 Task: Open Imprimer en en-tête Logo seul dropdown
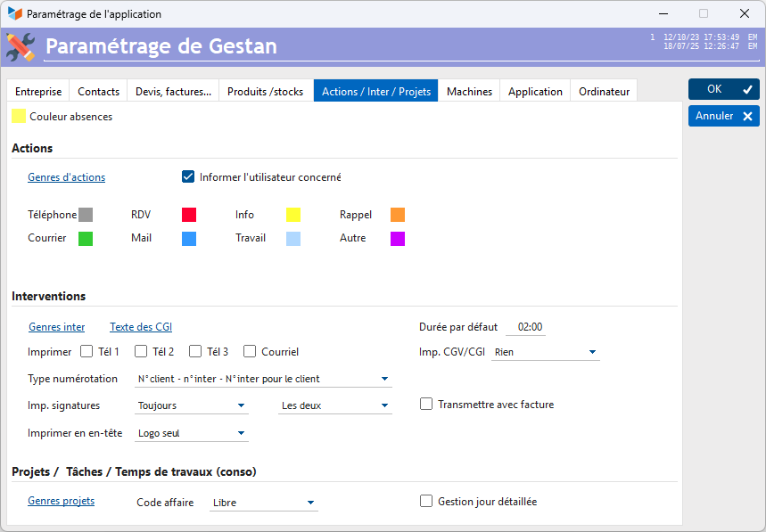click(x=241, y=434)
